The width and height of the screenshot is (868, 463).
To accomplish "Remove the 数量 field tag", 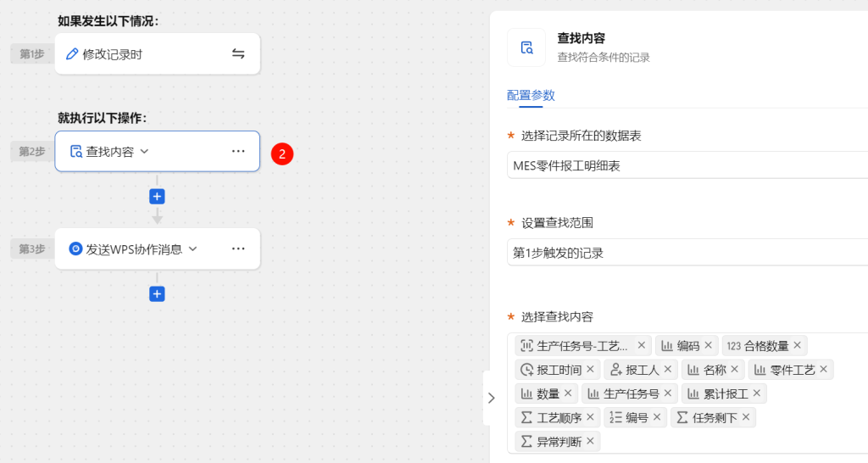I will [x=568, y=393].
